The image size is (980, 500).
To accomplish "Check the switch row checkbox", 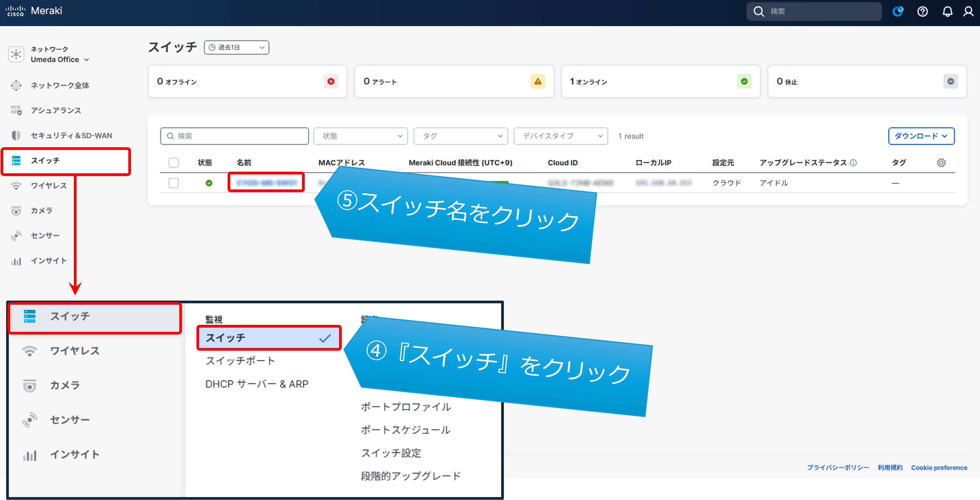I will click(173, 183).
